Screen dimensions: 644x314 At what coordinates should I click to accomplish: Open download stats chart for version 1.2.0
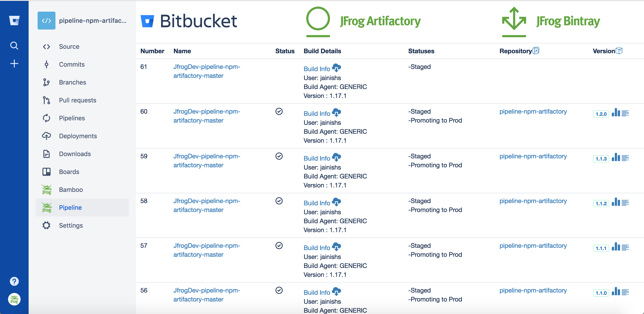pos(616,113)
